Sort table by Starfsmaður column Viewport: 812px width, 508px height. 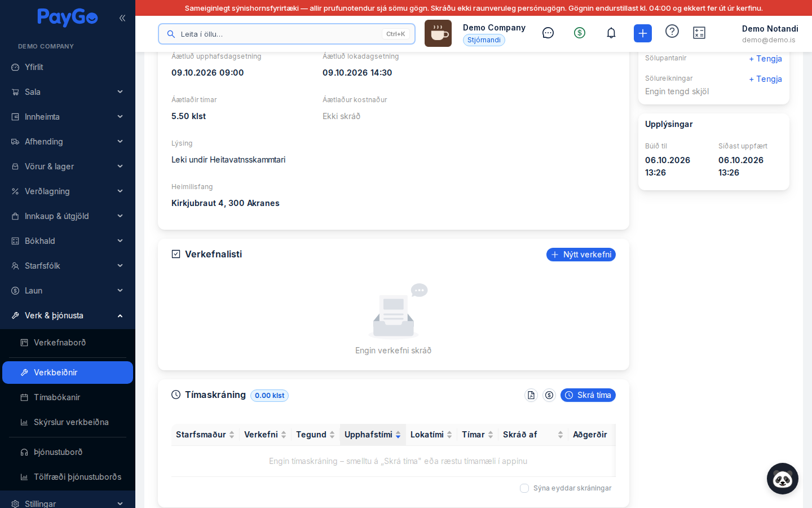click(205, 435)
